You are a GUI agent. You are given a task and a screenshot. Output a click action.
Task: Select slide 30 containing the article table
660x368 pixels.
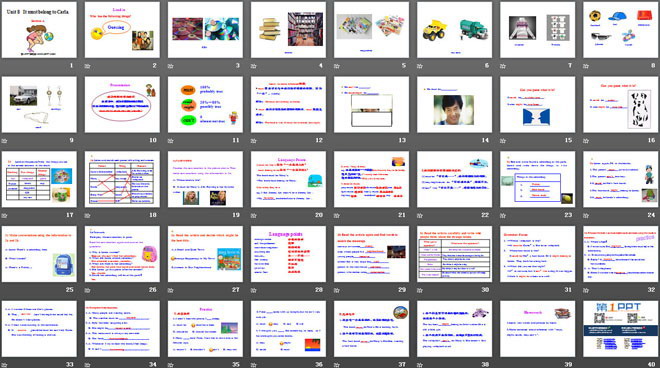click(455, 254)
